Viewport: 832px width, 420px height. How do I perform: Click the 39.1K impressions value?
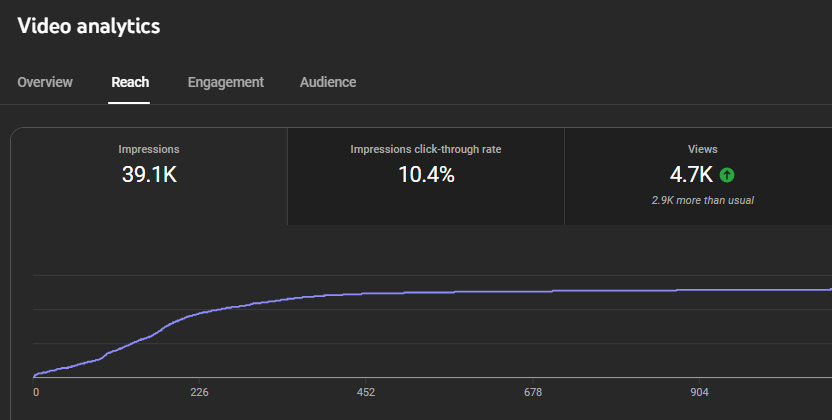point(149,174)
